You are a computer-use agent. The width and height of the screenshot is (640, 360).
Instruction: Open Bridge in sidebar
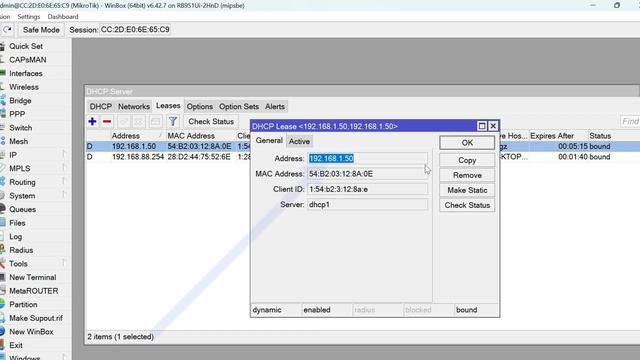pos(20,100)
